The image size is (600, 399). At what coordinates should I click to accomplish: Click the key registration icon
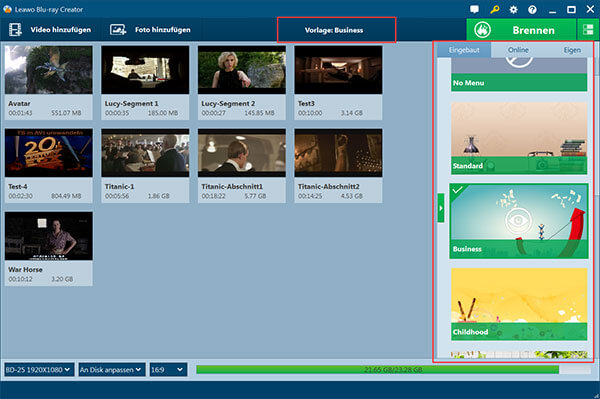(494, 9)
